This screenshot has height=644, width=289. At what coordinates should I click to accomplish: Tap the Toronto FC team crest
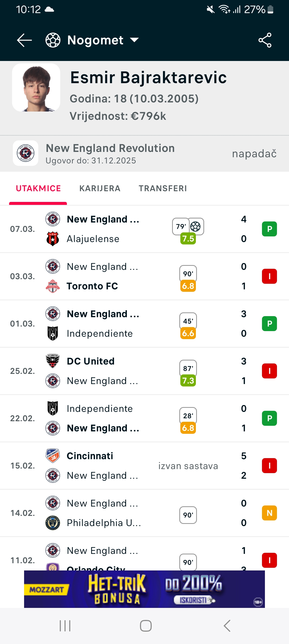[53, 286]
